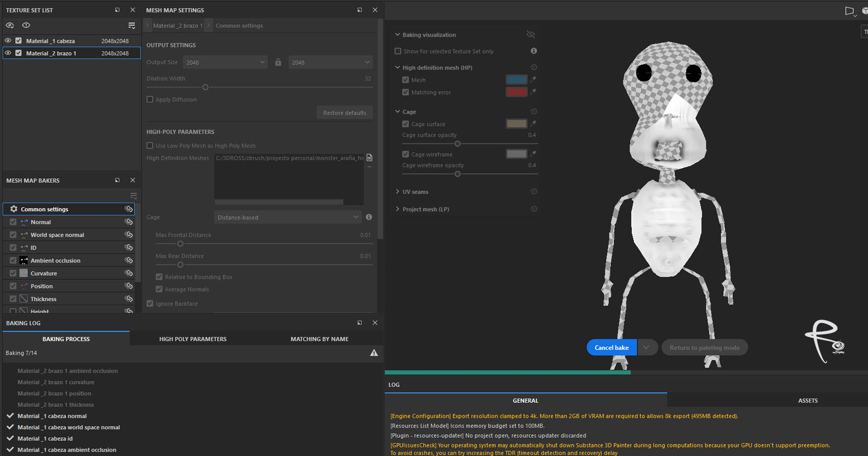Toggle baking visualization hidden-eye icon

point(530,34)
